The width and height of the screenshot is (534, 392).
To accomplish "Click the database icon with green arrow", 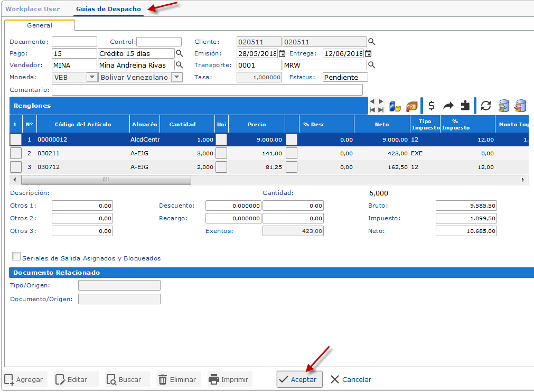I will [504, 106].
